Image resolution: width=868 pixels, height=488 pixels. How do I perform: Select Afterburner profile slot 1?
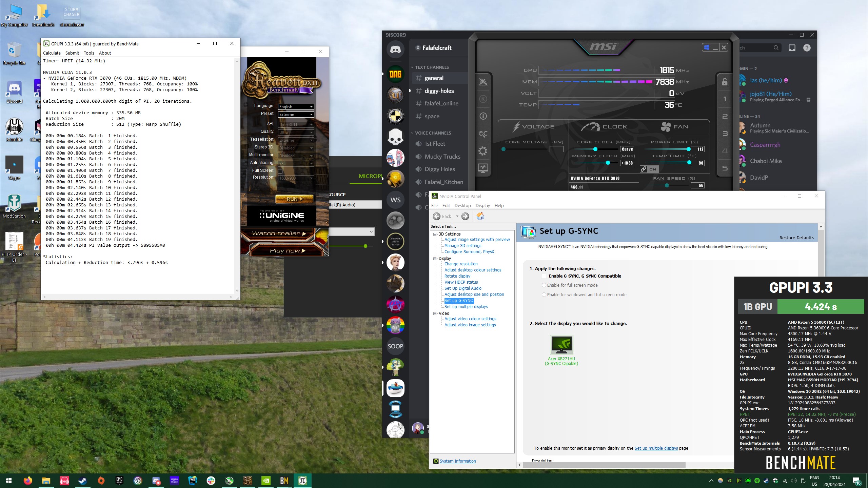click(725, 99)
